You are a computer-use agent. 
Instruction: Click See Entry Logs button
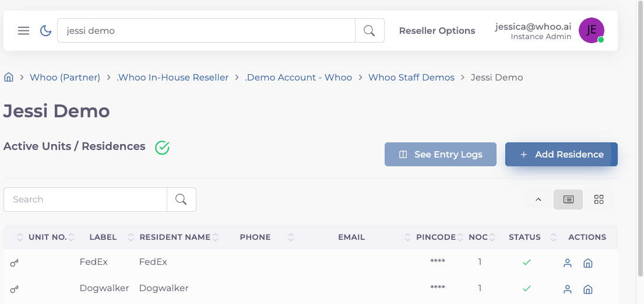point(440,154)
